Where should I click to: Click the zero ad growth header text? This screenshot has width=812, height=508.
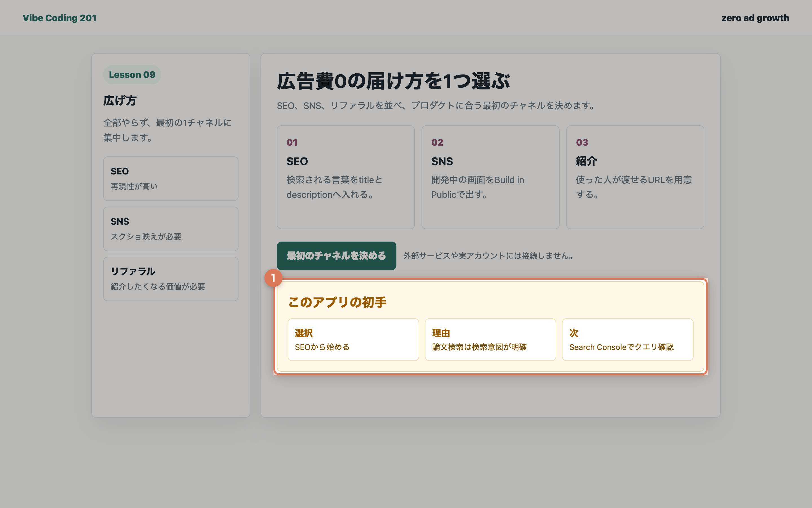755,18
